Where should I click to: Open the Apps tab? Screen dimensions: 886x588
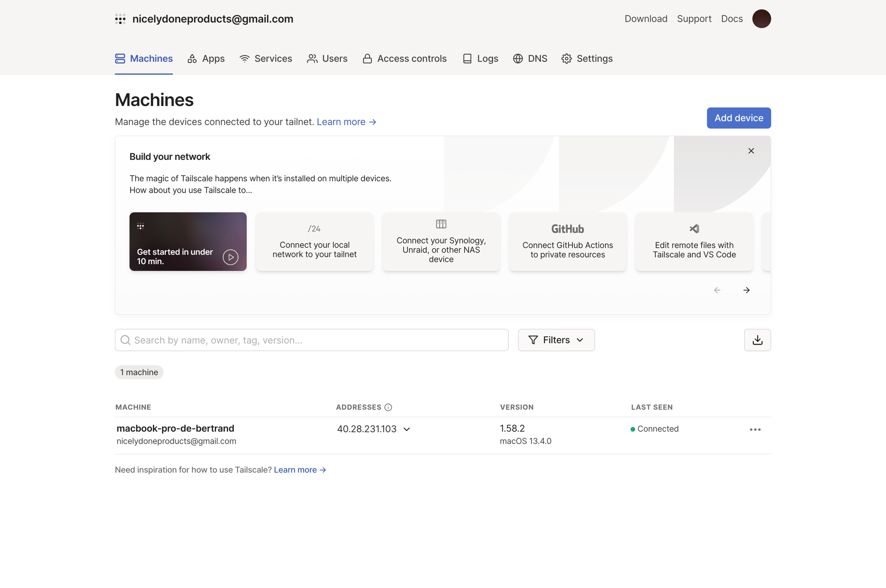tap(206, 58)
